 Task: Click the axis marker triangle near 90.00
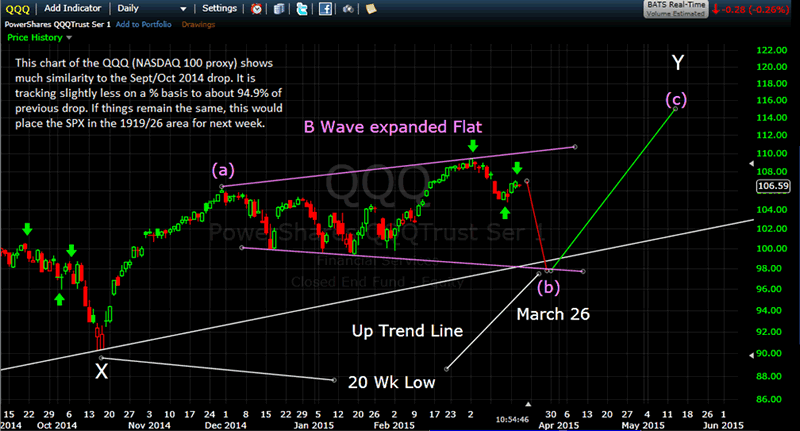coord(751,355)
